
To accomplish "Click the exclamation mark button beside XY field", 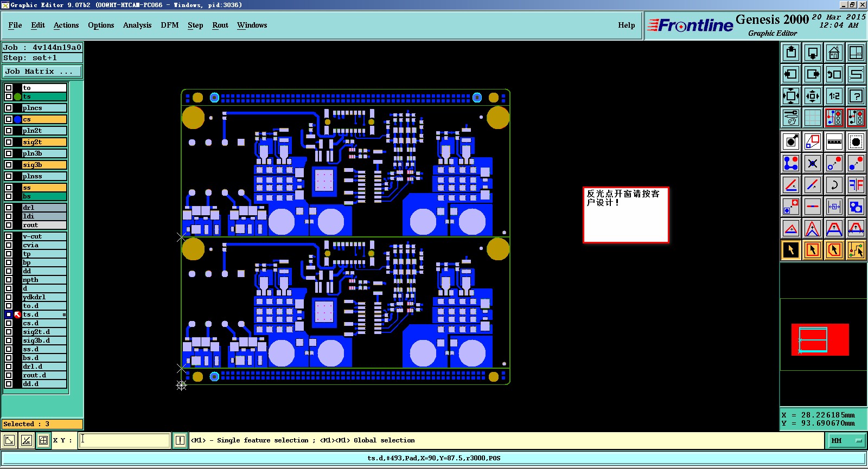I will 180,440.
